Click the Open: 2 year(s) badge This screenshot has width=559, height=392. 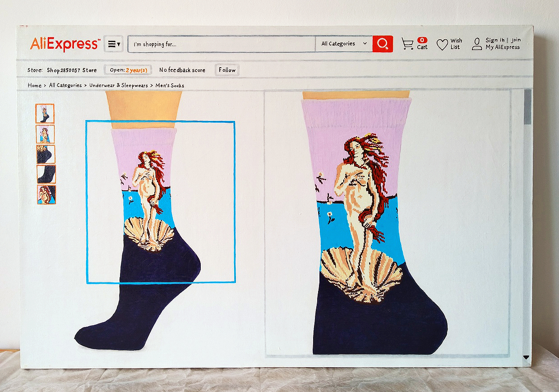[x=129, y=70]
